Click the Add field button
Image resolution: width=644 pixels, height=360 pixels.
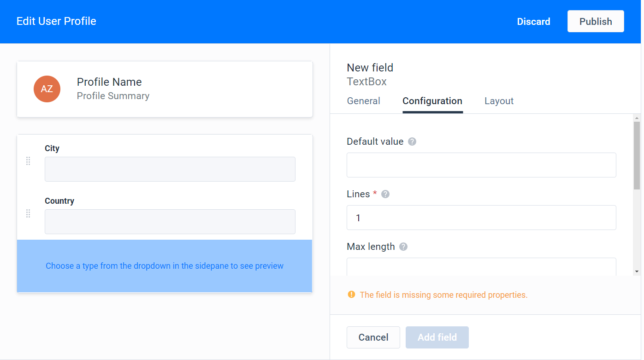click(437, 337)
